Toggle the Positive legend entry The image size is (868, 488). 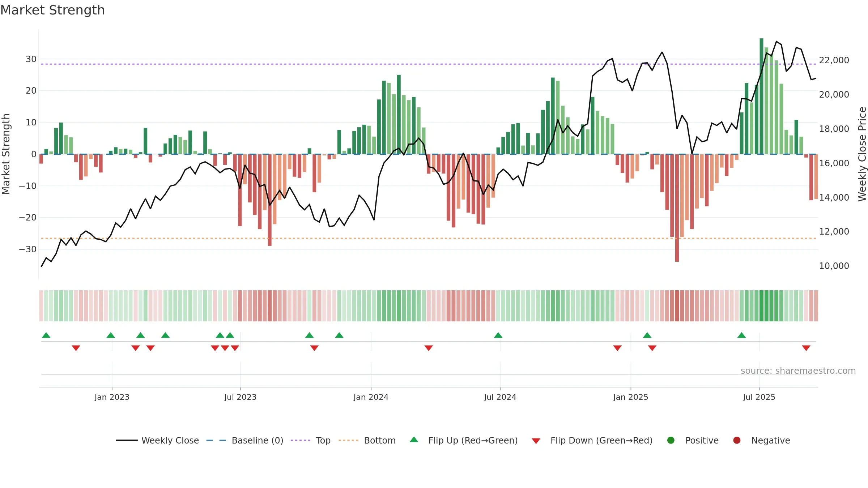(x=693, y=440)
